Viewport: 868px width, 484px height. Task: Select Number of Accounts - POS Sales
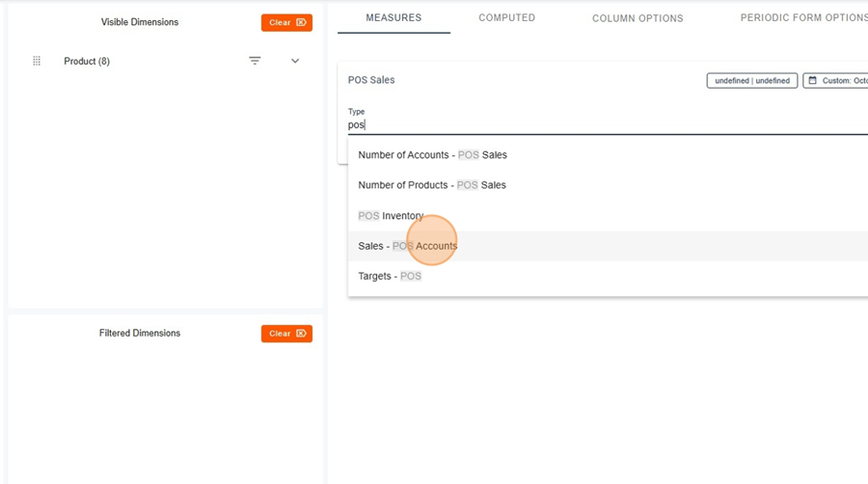click(x=608, y=155)
